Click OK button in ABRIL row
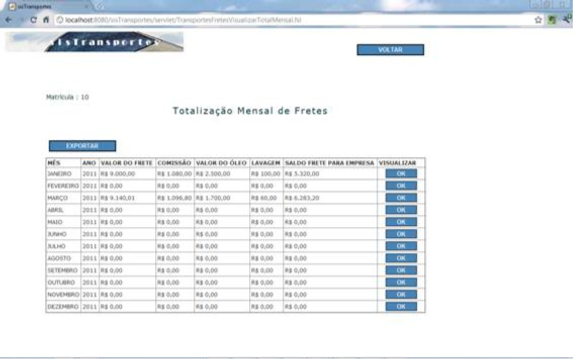Viewport: 574px width, 362px height. click(401, 210)
